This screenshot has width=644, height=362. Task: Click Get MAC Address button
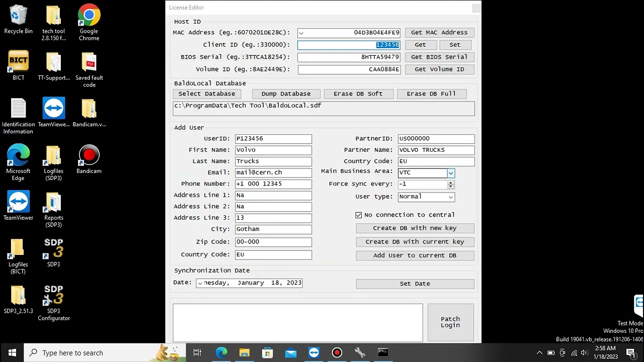click(439, 33)
